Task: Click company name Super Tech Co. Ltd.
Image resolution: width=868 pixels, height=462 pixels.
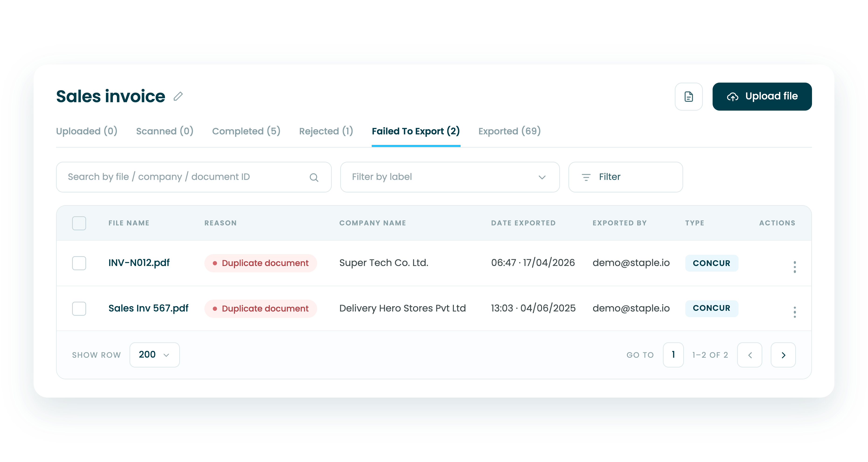Action: 383,263
